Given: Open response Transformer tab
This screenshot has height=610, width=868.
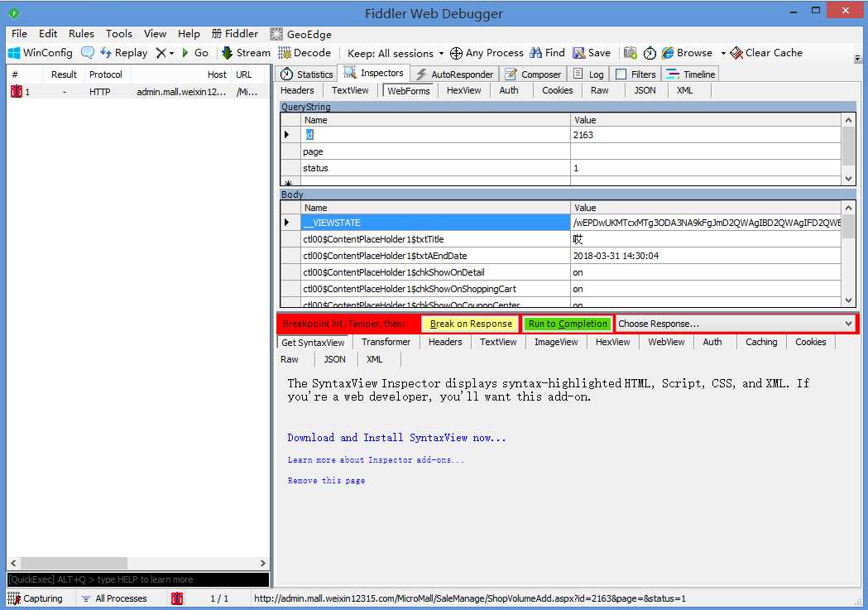Looking at the screenshot, I should (386, 342).
